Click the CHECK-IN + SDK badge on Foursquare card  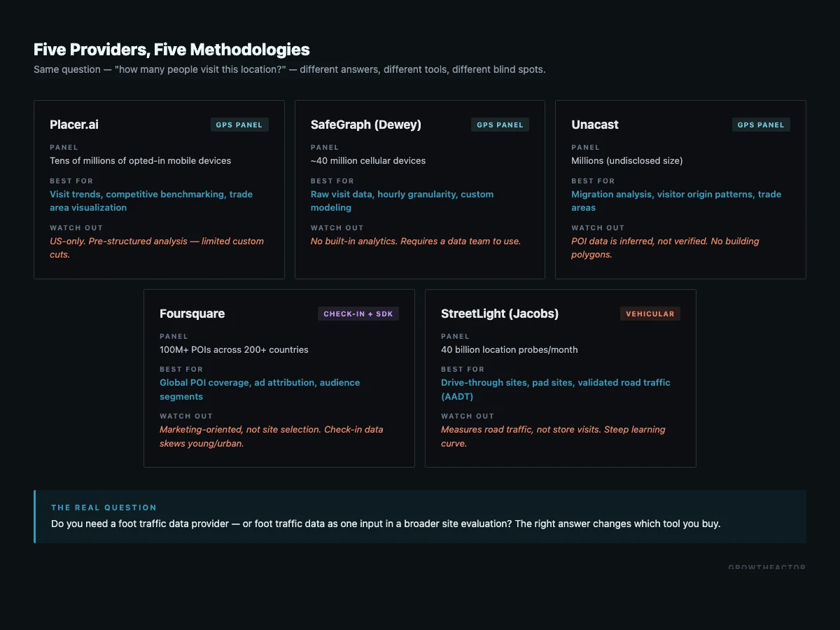358,314
